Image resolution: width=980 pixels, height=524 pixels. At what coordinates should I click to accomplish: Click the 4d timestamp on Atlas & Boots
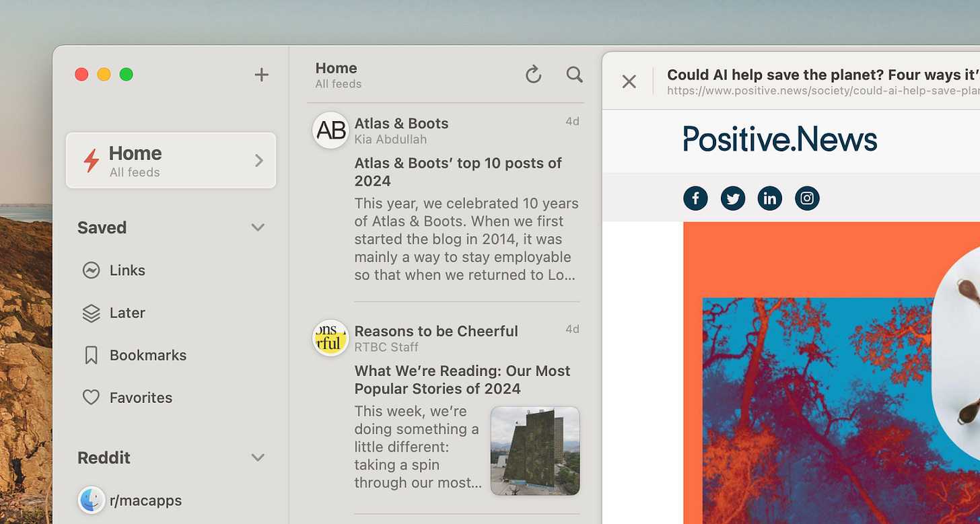(572, 122)
